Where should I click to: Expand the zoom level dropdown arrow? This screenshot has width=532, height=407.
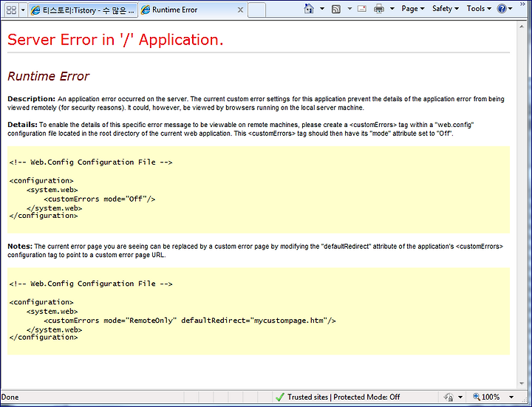[x=511, y=397]
